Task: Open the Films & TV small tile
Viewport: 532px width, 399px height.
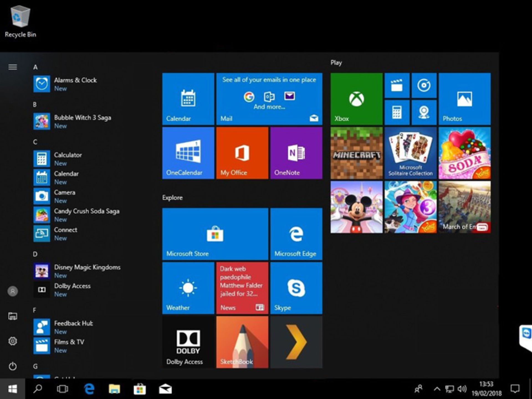Action: (397, 85)
